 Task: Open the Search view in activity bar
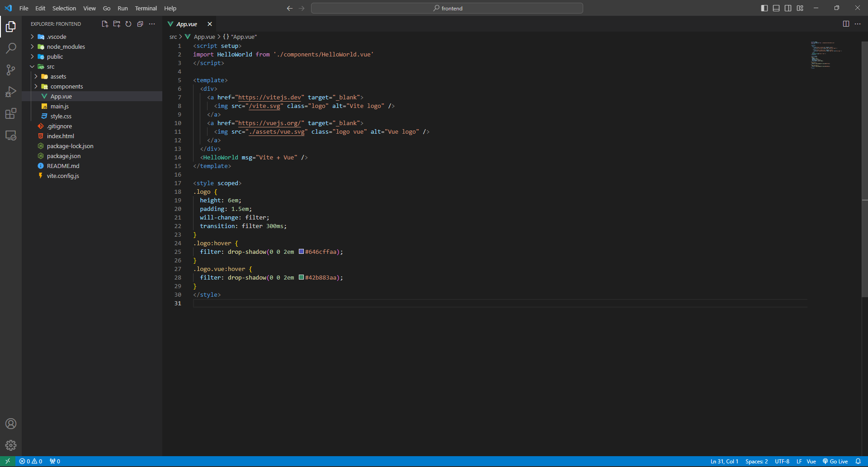tap(11, 48)
